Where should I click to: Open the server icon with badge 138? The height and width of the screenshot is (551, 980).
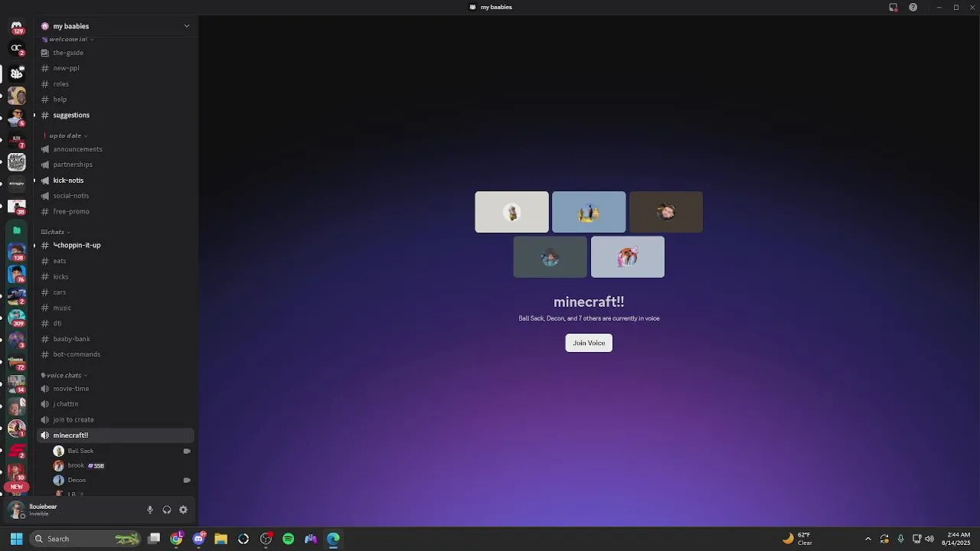(17, 251)
